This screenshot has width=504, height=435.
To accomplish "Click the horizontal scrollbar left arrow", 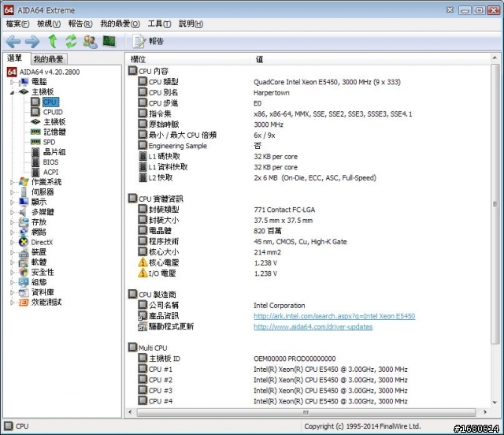I will pyautogui.click(x=130, y=412).
